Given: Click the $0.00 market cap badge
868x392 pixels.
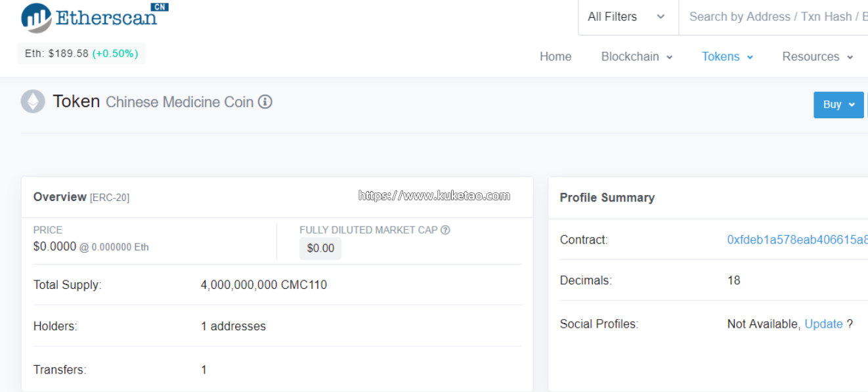Looking at the screenshot, I should (x=320, y=248).
